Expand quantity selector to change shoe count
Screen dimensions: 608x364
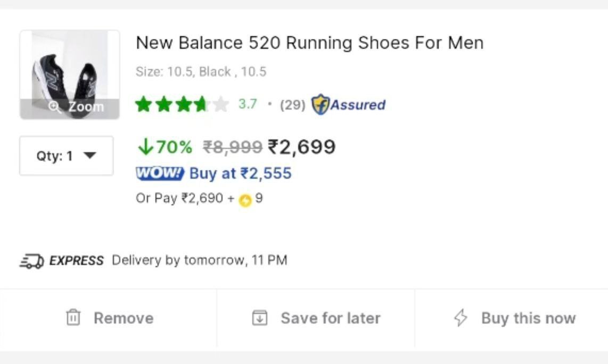[x=65, y=155]
